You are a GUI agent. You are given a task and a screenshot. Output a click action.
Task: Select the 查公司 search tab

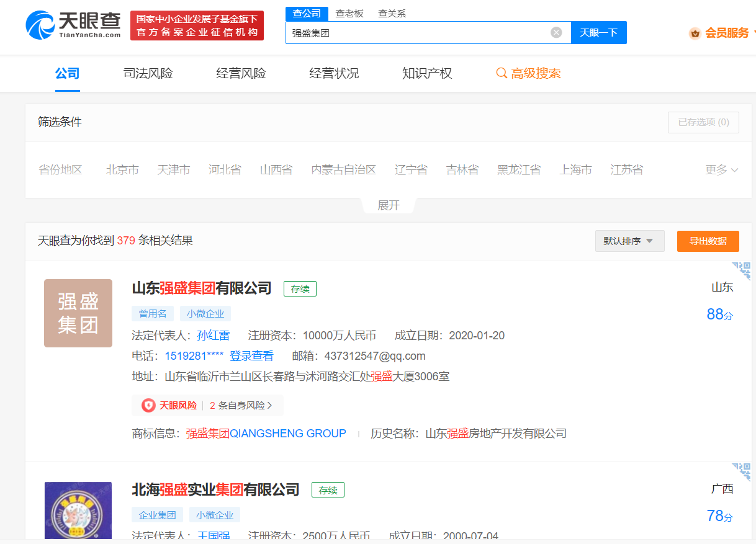click(x=307, y=13)
